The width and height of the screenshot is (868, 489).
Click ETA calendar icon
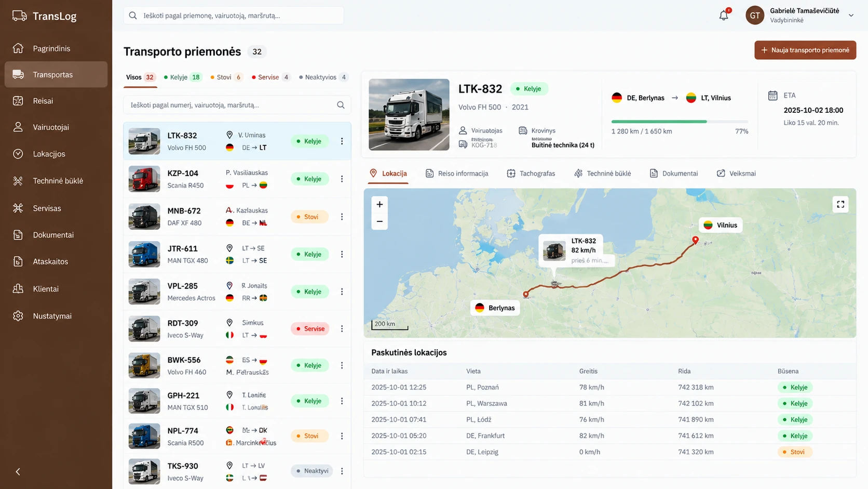[773, 96]
